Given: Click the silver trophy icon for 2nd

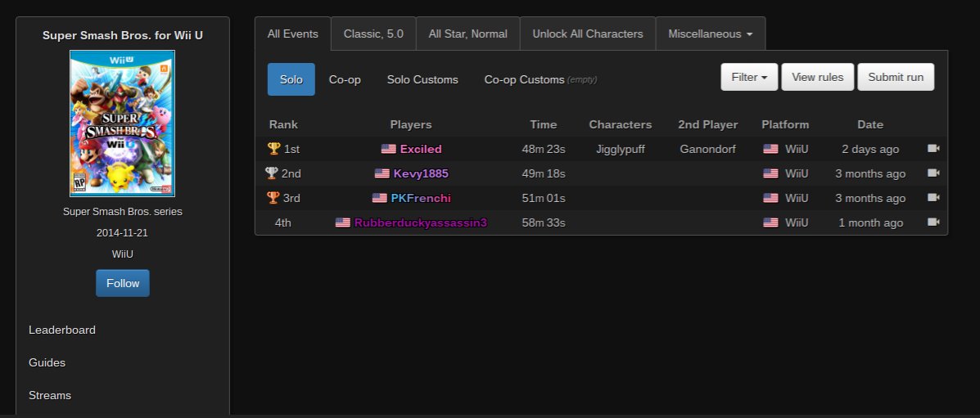Looking at the screenshot, I should tap(271, 173).
